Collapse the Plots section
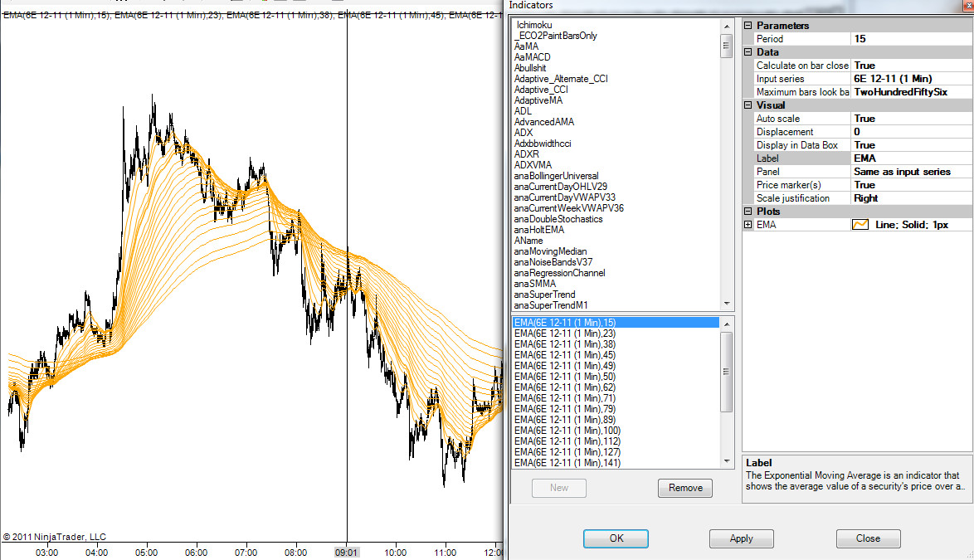The width and height of the screenshot is (974, 560). point(748,211)
